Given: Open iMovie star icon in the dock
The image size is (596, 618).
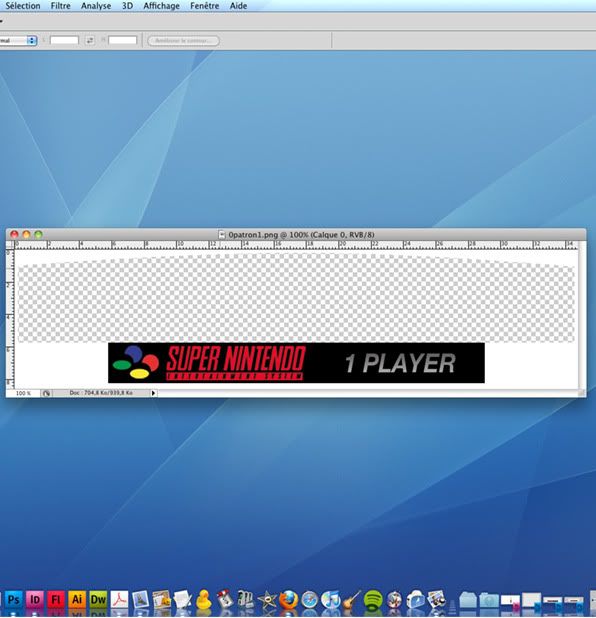Looking at the screenshot, I should click(267, 600).
